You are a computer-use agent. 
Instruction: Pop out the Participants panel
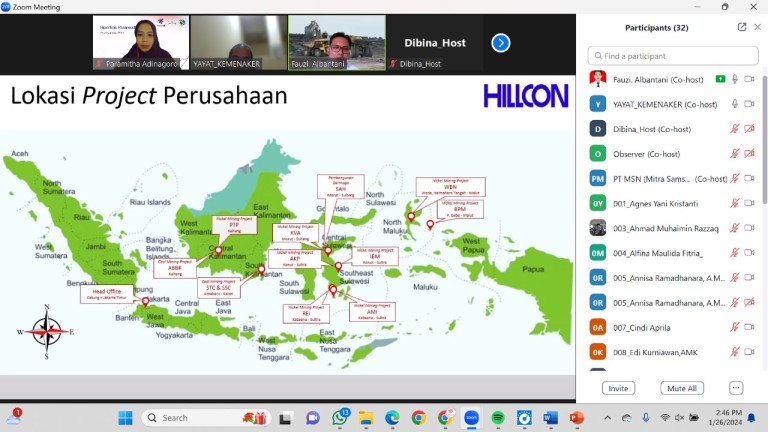point(741,27)
